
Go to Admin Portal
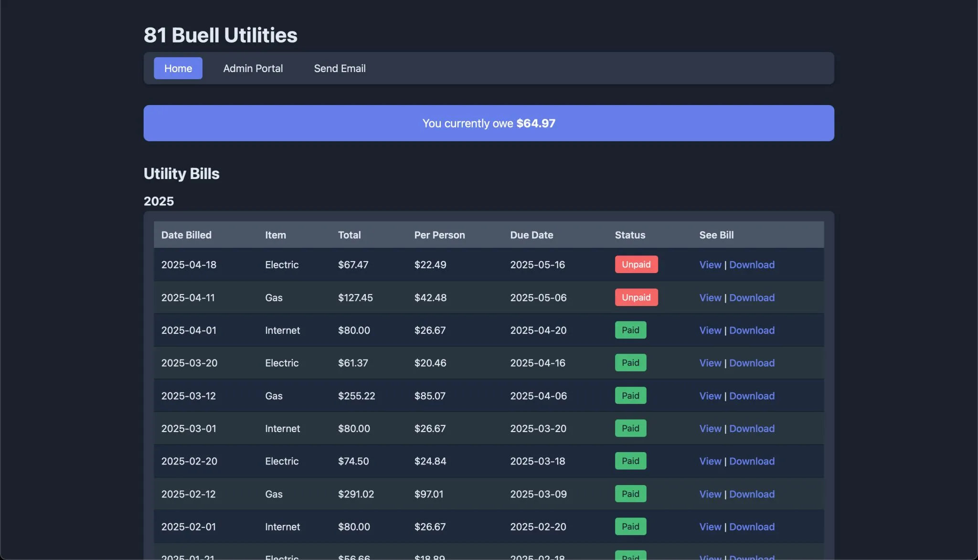tap(253, 68)
